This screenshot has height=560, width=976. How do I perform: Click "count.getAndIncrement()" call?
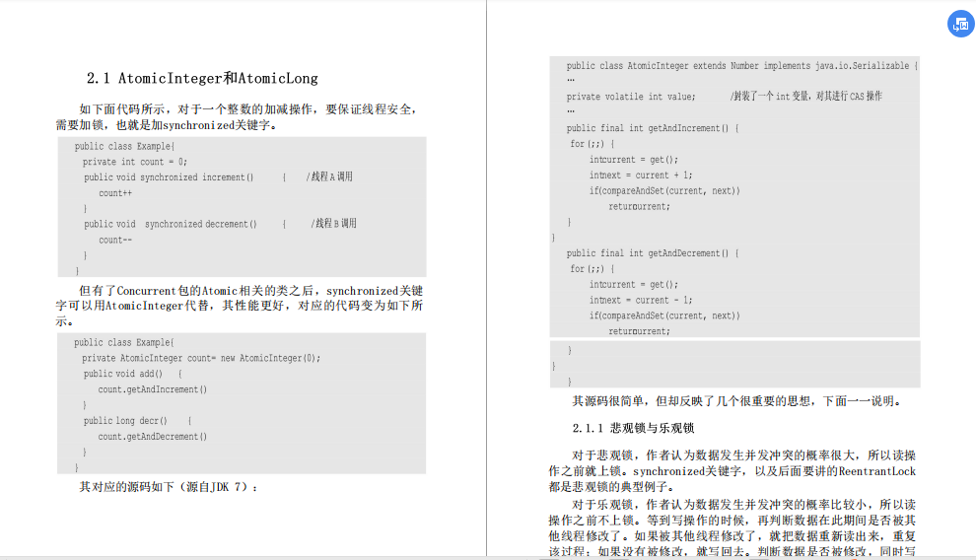pyautogui.click(x=153, y=389)
